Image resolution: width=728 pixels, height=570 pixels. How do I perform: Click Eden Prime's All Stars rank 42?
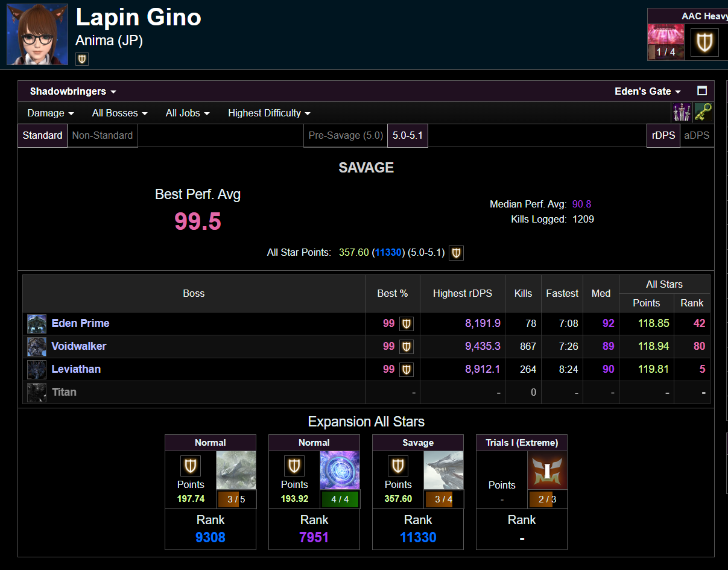(699, 323)
